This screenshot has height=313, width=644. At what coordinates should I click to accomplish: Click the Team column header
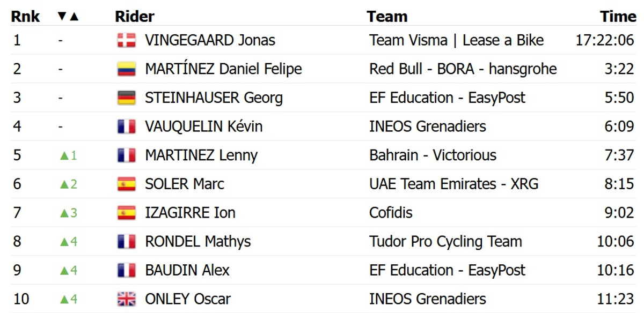387,17
